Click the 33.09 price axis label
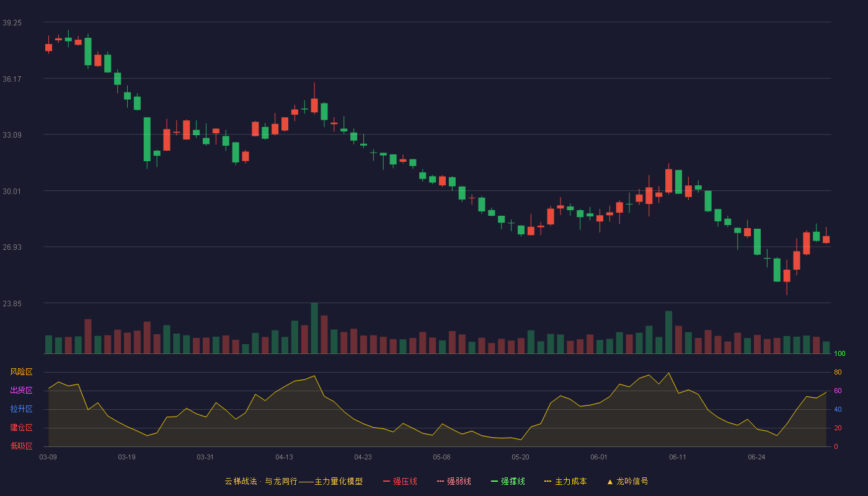Screen dimensions: 868x496 click(12, 135)
